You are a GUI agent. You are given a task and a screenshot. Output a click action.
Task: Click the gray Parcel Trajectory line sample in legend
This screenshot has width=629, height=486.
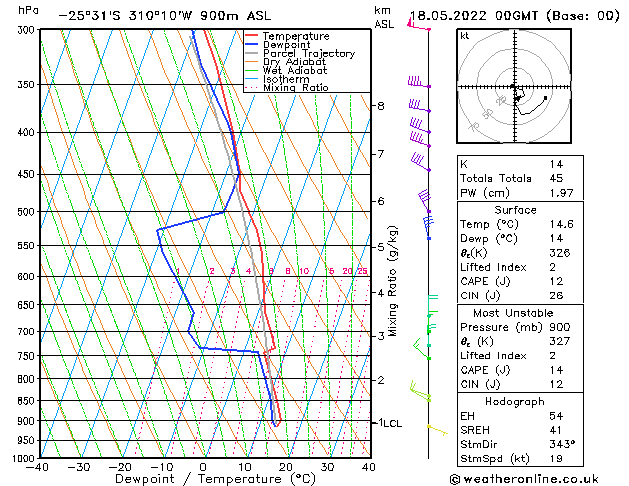[252, 53]
